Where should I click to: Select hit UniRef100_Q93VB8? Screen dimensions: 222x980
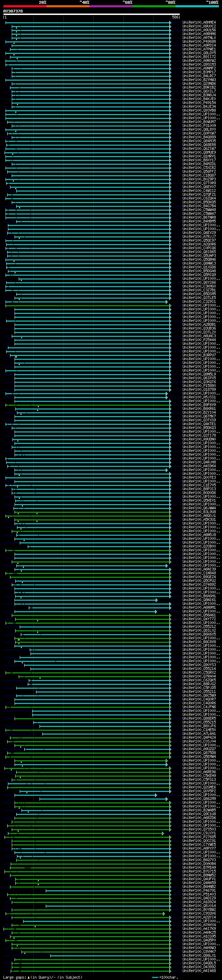coord(199,110)
